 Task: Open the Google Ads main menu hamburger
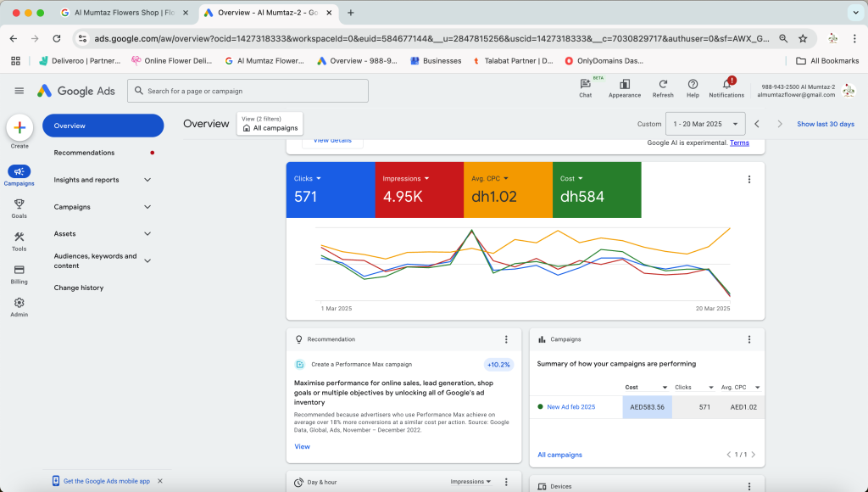19,91
